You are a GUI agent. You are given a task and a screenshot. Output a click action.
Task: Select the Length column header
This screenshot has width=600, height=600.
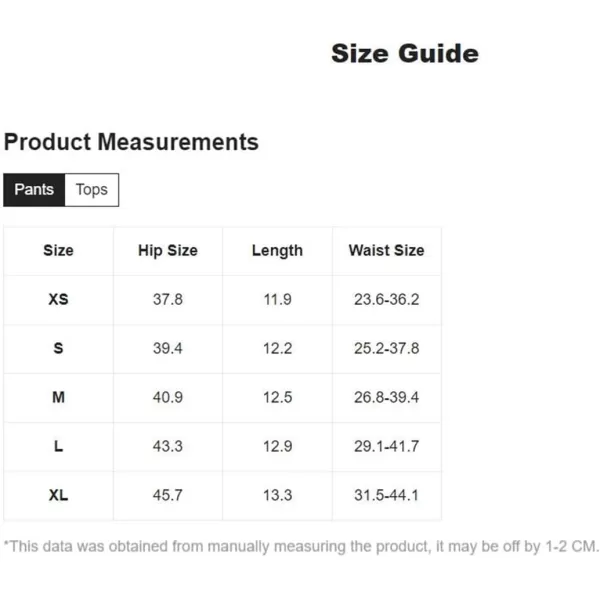(277, 251)
